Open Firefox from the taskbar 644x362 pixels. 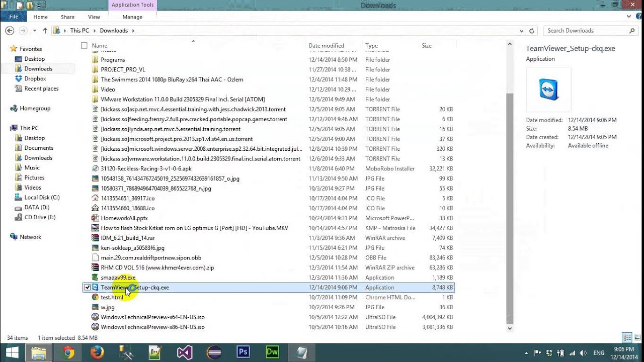tap(97, 352)
